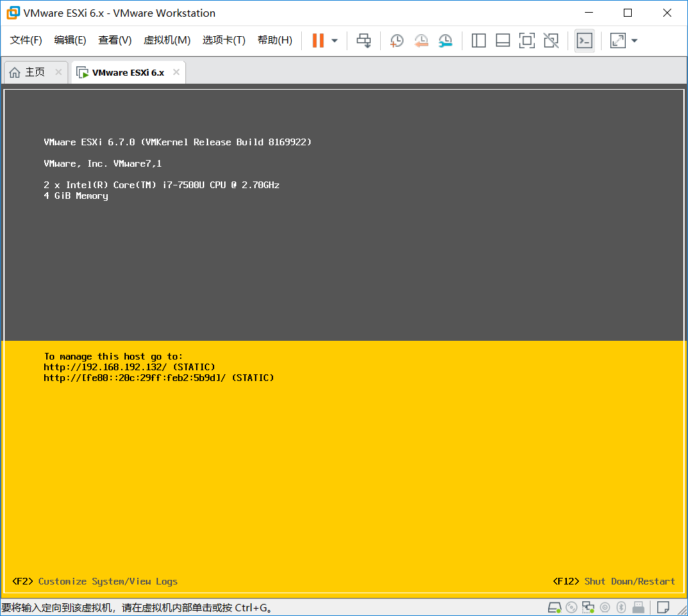Open the snapshot manager
Screen dimensions: 688x616
(445, 41)
